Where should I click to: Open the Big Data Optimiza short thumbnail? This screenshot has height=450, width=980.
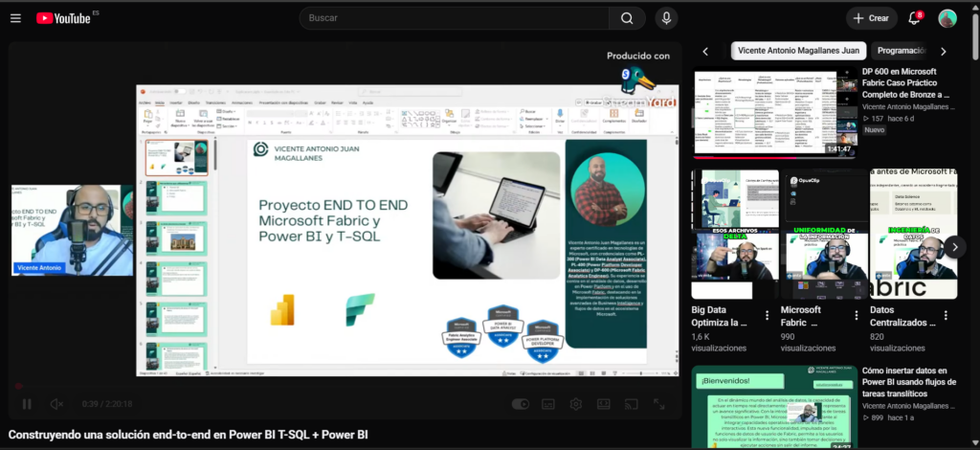[x=735, y=235]
